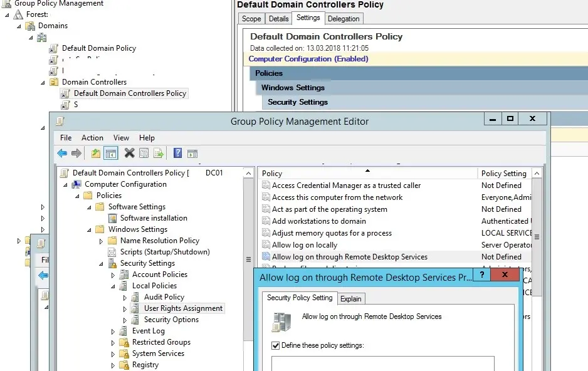Click the Policy column header

pos(367,174)
